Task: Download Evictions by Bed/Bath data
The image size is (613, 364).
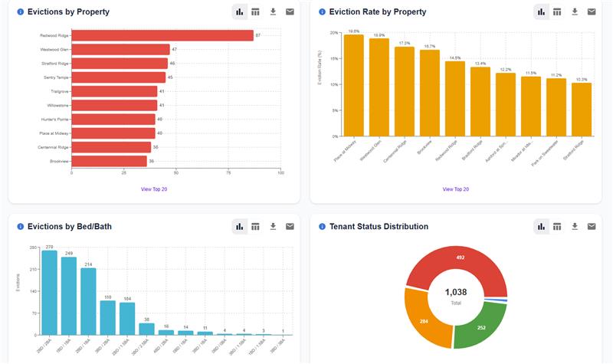Action: click(273, 226)
